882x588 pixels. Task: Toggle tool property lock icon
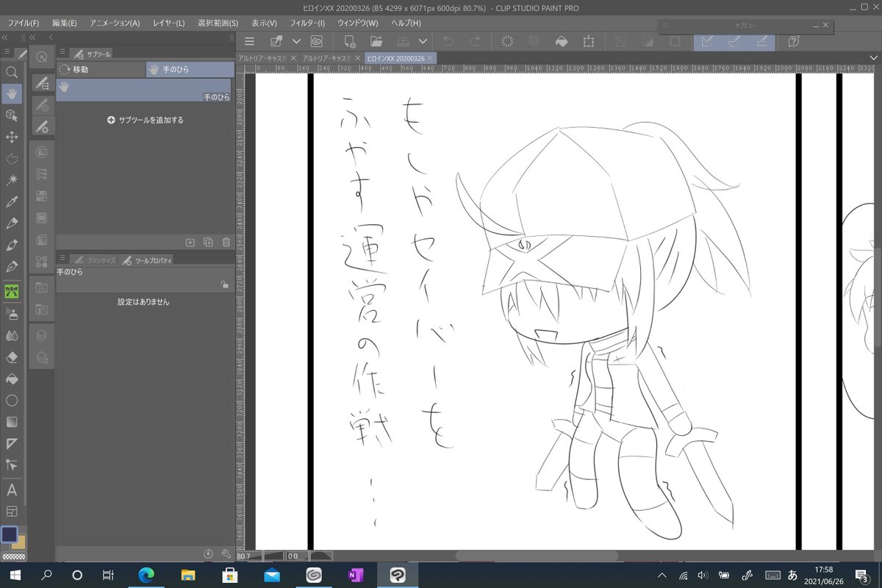pyautogui.click(x=224, y=284)
